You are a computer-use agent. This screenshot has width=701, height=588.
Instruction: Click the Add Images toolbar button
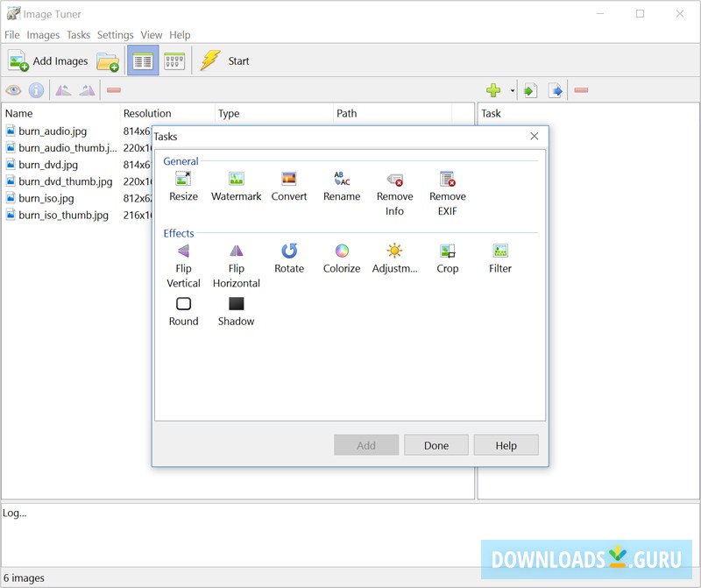click(48, 60)
